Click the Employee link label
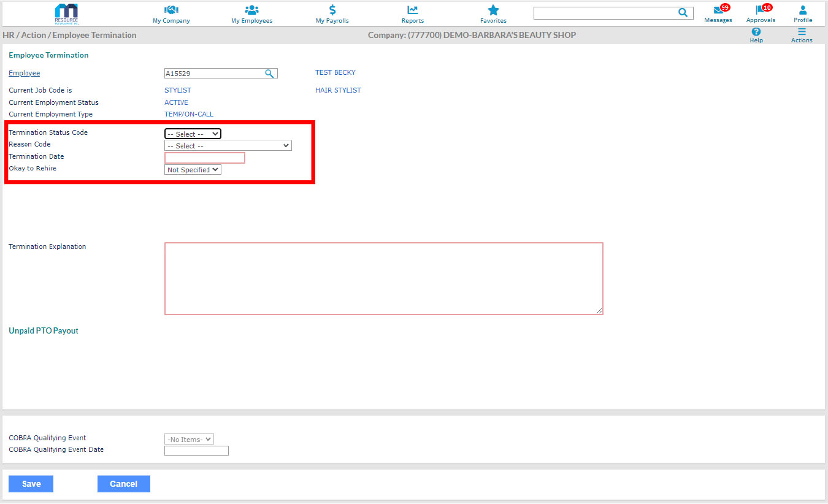828x504 pixels. 24,74
